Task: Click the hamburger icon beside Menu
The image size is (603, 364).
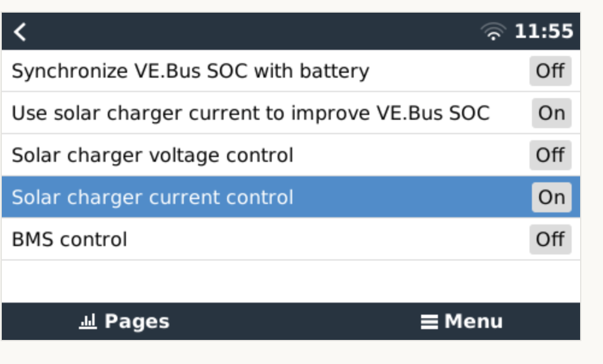Action: [x=429, y=322]
